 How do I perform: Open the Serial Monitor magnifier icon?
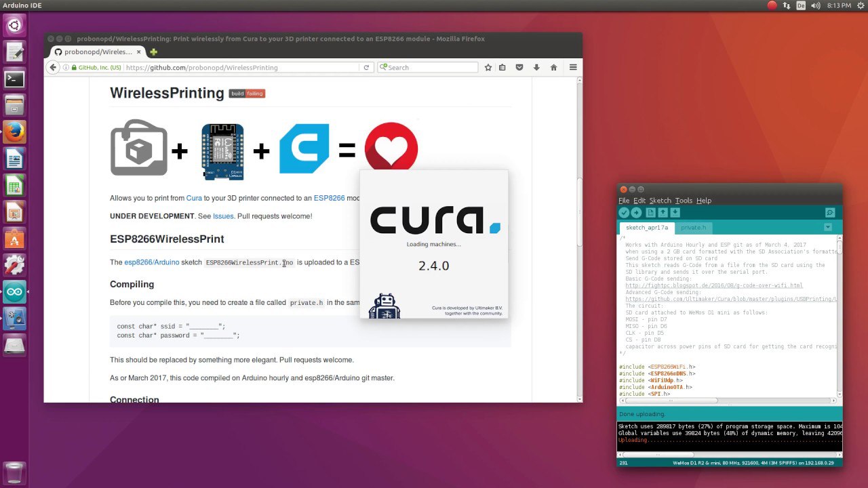pyautogui.click(x=829, y=213)
